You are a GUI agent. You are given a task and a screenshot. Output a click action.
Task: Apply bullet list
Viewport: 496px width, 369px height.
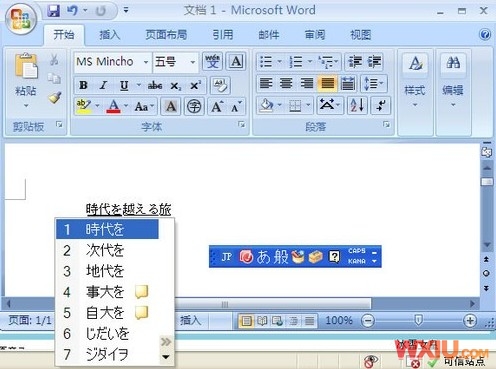pyautogui.click(x=266, y=62)
